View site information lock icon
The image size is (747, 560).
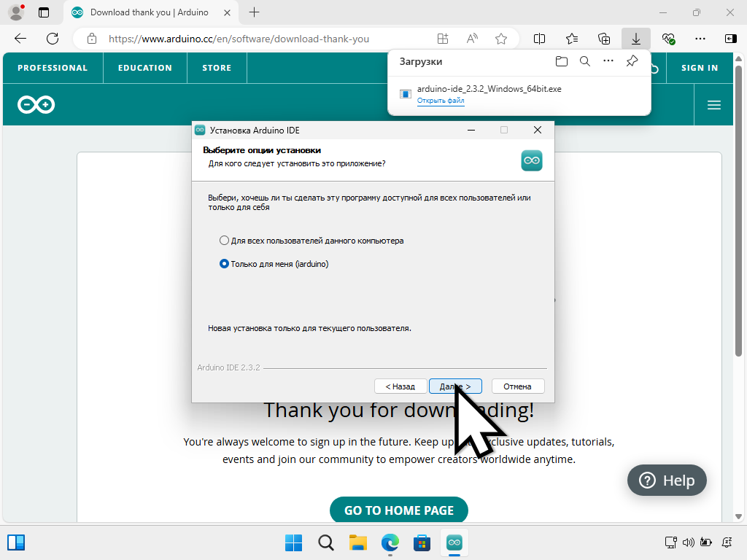tap(92, 39)
